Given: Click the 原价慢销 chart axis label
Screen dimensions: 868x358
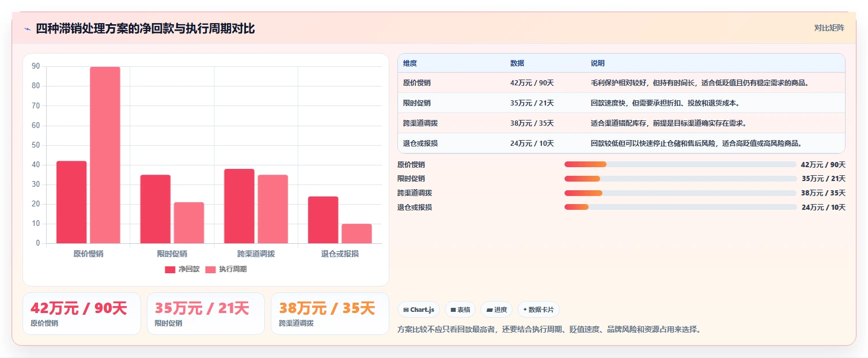Looking at the screenshot, I should 88,254.
